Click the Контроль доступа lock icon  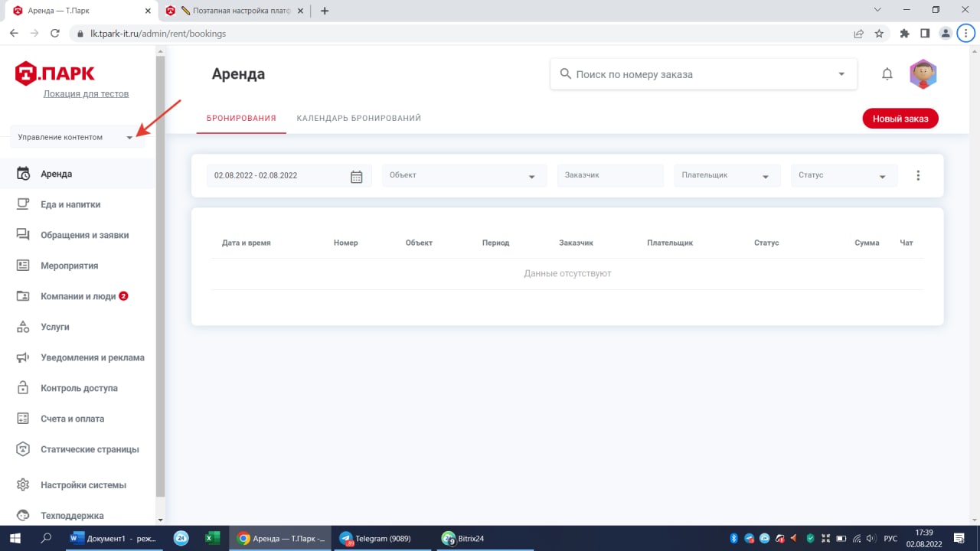pyautogui.click(x=23, y=388)
